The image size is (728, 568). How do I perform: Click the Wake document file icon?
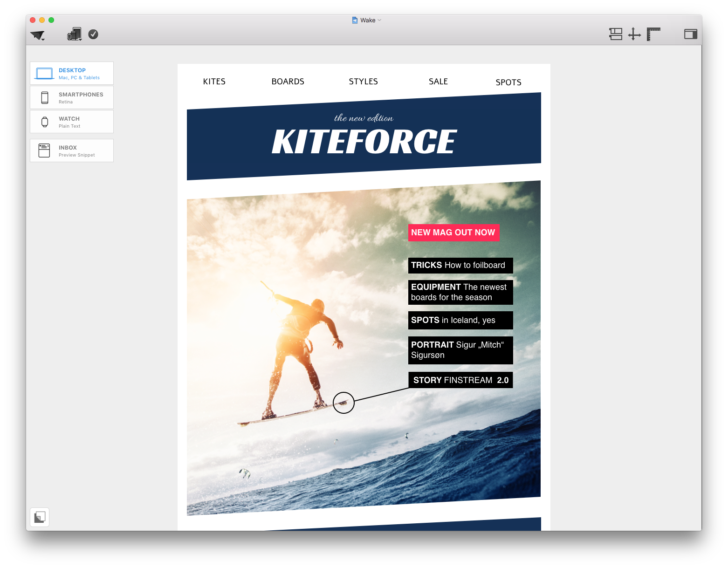[x=355, y=20]
